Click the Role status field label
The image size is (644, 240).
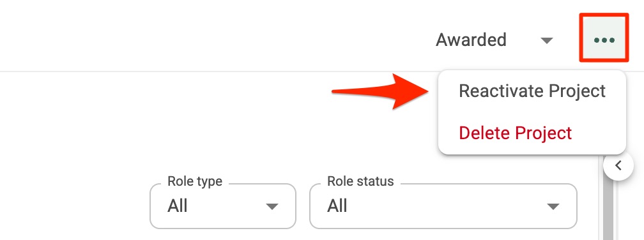(x=360, y=181)
